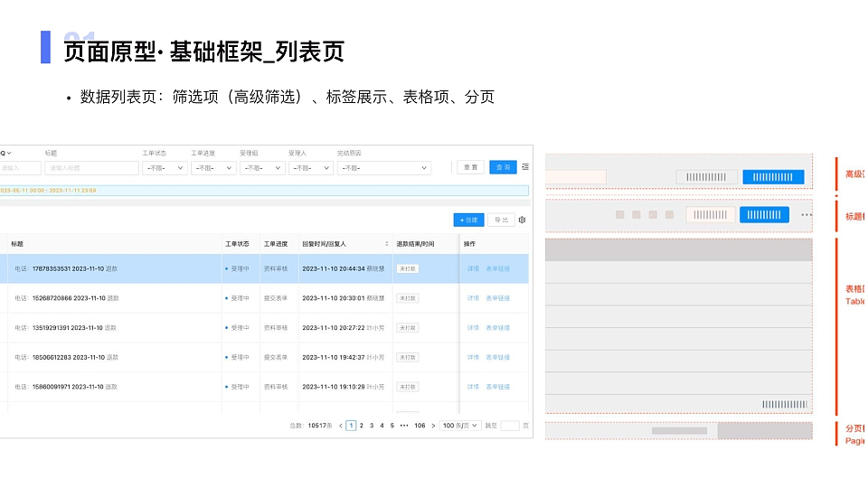Select page 2 in pagination
This screenshot has height=488, width=868.
click(362, 426)
